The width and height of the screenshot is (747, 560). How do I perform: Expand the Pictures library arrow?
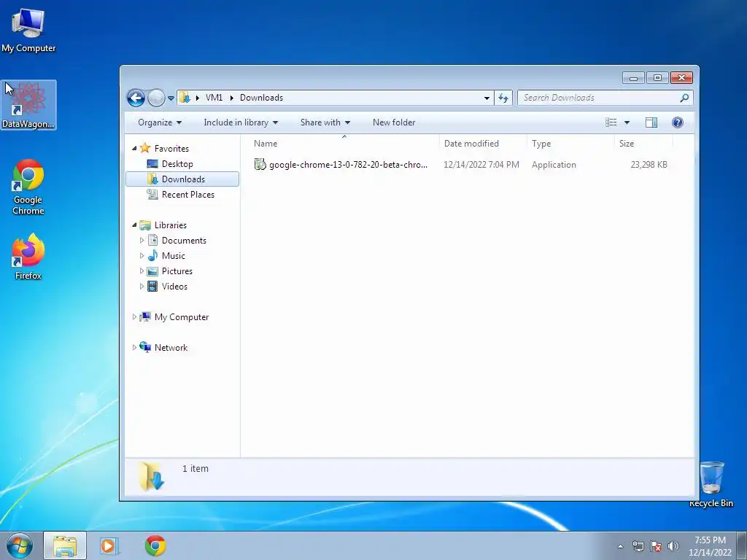pyautogui.click(x=142, y=271)
